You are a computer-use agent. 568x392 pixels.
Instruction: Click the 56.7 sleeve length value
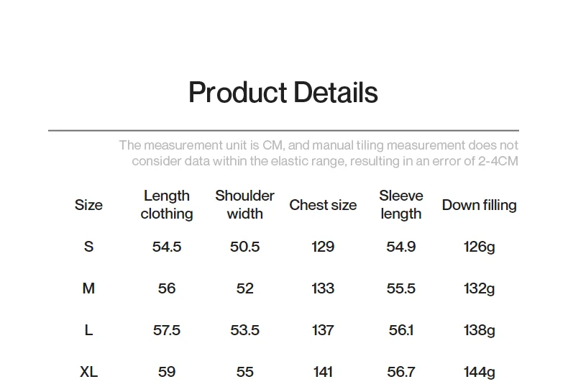click(401, 372)
